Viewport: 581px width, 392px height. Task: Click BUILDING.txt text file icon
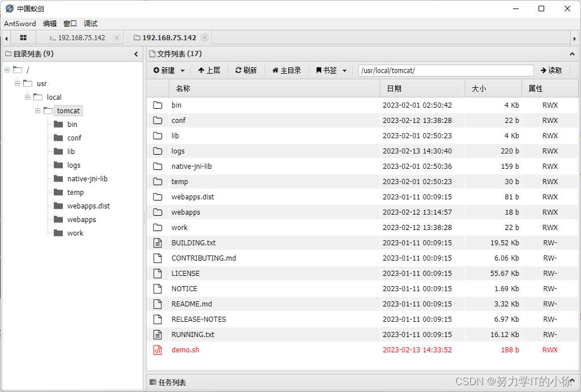(157, 242)
